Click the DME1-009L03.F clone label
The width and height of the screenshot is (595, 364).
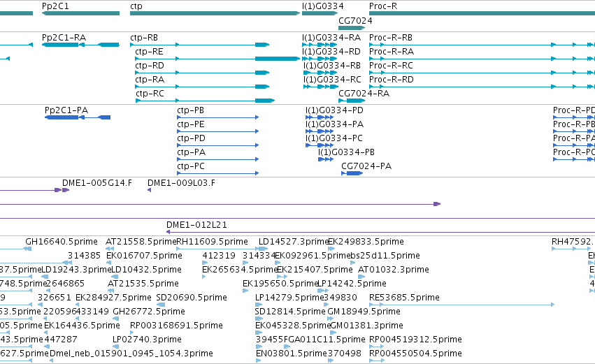click(x=181, y=183)
